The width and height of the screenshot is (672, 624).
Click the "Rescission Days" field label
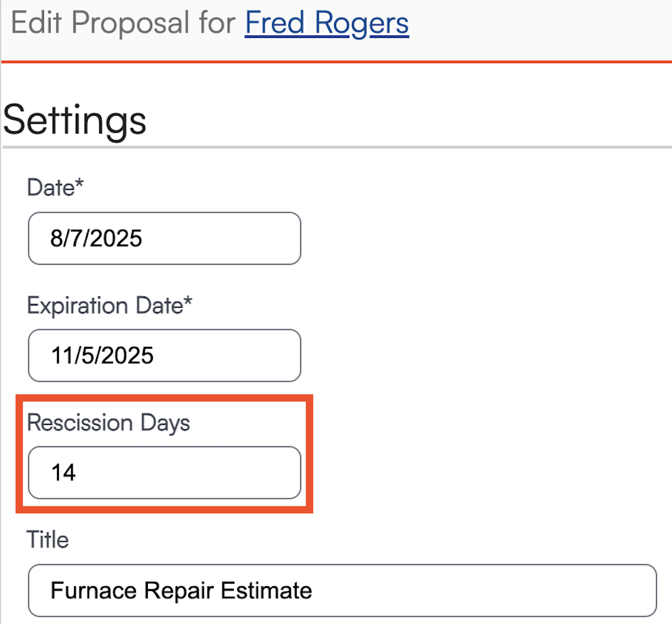point(108,423)
